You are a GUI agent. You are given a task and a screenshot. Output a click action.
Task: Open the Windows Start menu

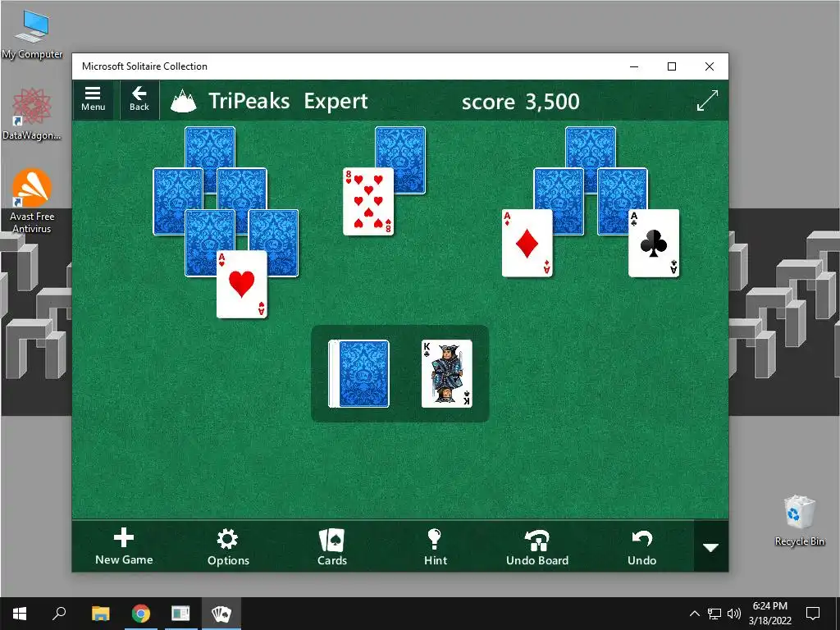[x=20, y=614]
